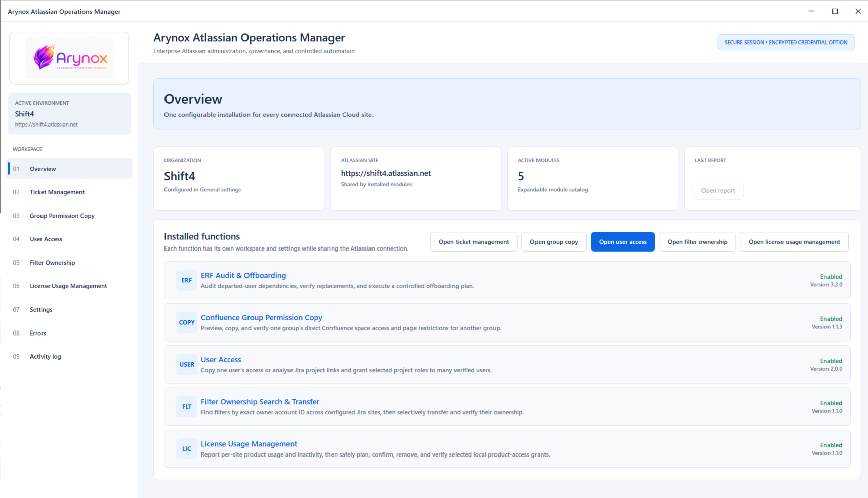Click the Open filter ownership button
The height and width of the screenshot is (498, 868).
pyautogui.click(x=697, y=242)
